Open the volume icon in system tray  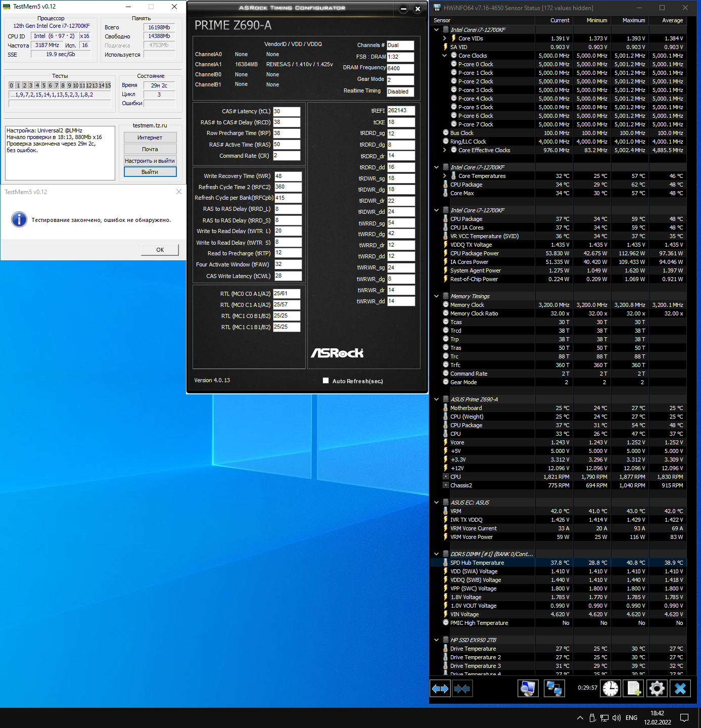click(617, 718)
